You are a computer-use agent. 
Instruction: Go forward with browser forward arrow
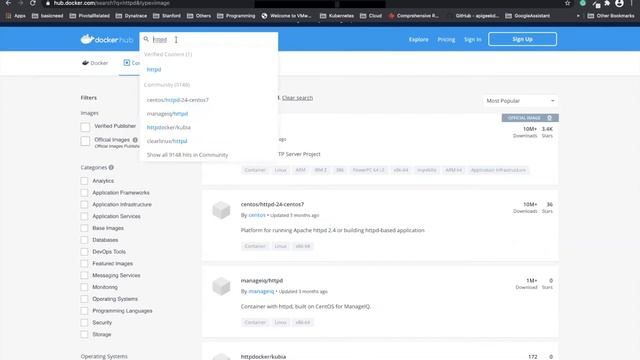(x=20, y=3)
